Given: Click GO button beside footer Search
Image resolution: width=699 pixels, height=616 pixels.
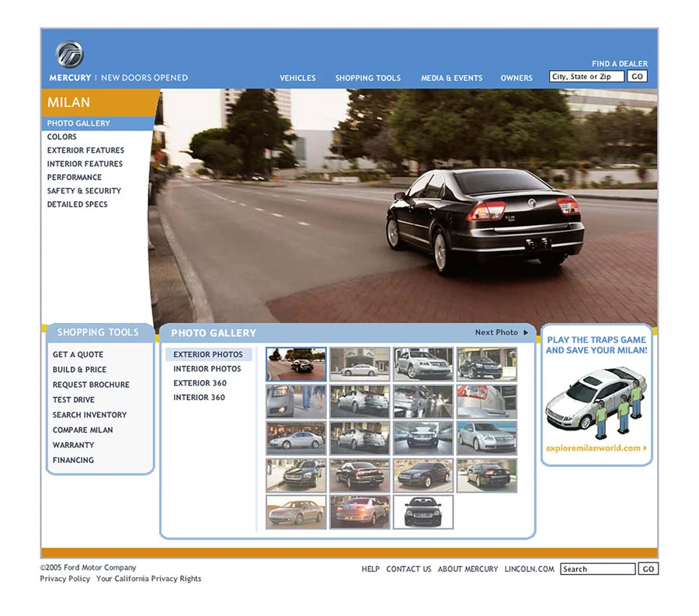Looking at the screenshot, I should (649, 569).
